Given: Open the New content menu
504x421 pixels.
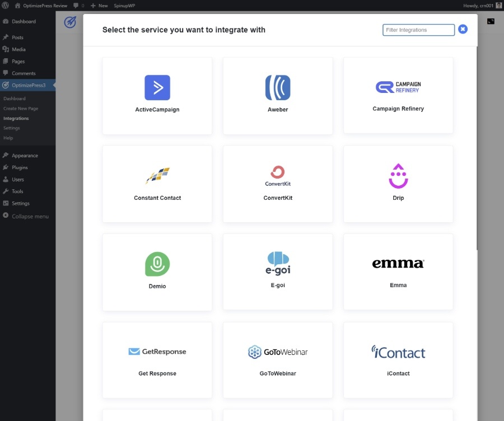Looking at the screenshot, I should tap(99, 6).
